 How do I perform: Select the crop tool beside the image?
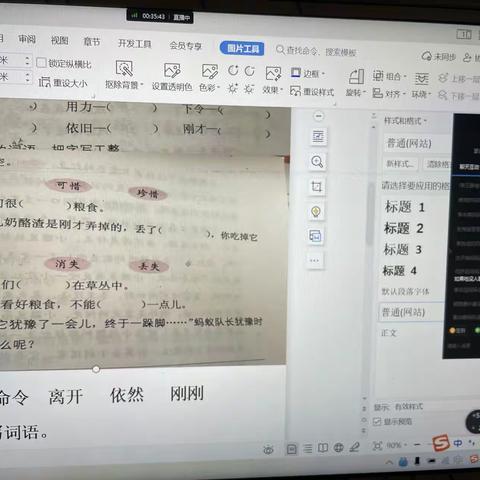tap(316, 186)
